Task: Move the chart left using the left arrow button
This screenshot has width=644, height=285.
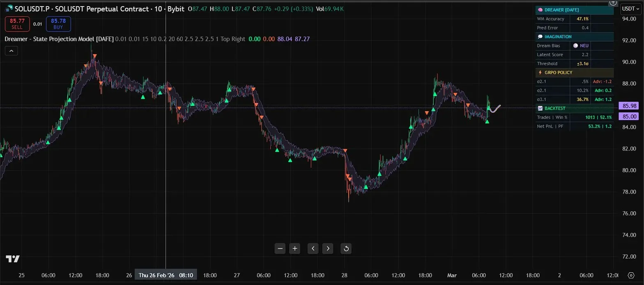Action: click(x=313, y=248)
